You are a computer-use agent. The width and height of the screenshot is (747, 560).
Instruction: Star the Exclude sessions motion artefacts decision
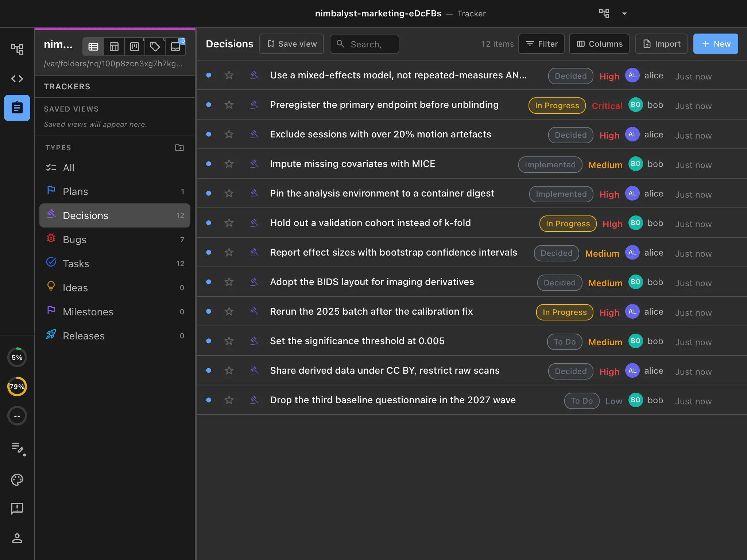coord(229,134)
